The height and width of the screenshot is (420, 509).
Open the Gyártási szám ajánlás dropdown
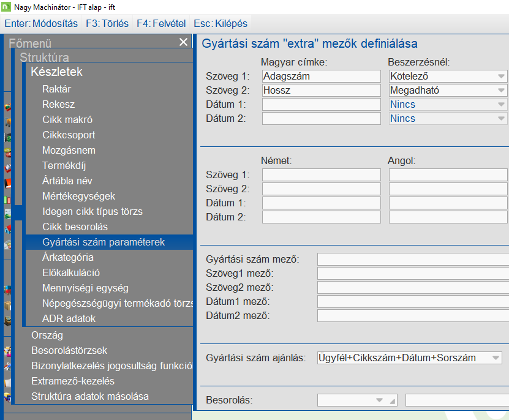[410, 358]
